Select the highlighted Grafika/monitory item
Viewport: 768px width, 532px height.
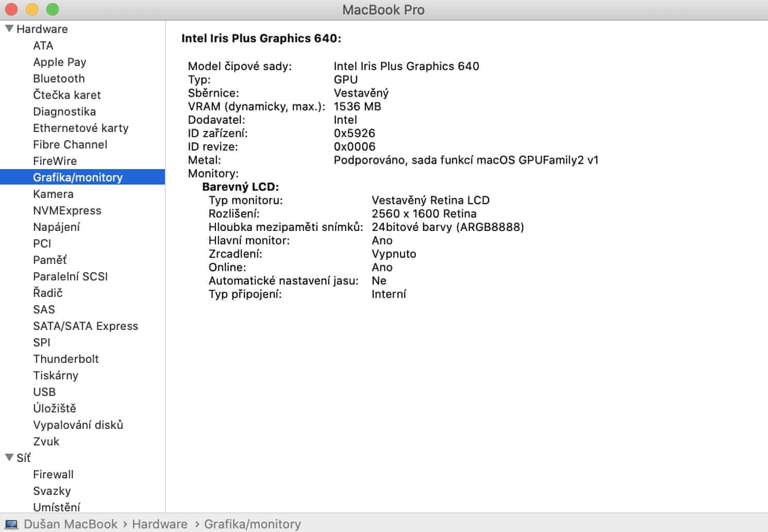click(x=82, y=177)
